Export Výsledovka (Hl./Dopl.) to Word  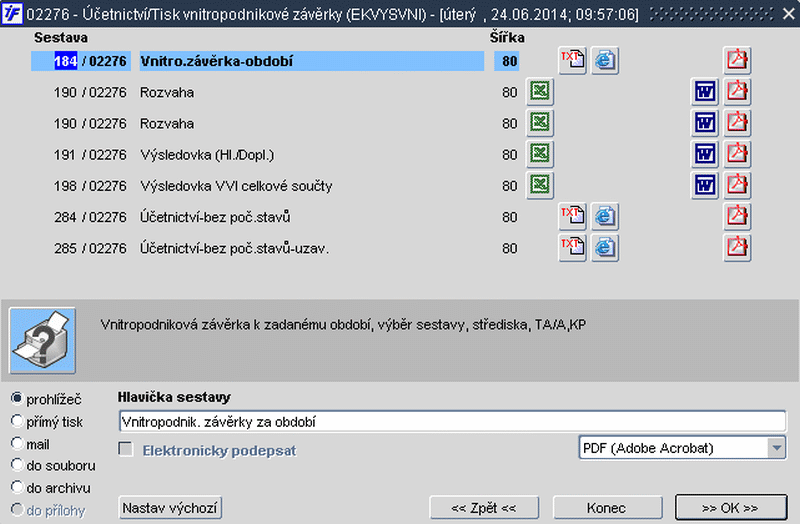pyautogui.click(x=705, y=154)
